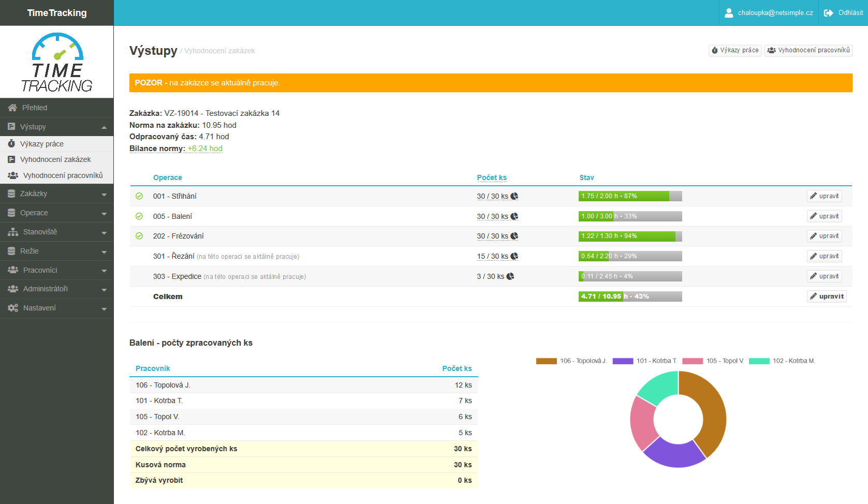Click the user avatar icon in the header
Screen dimensions: 868x504
729,13
